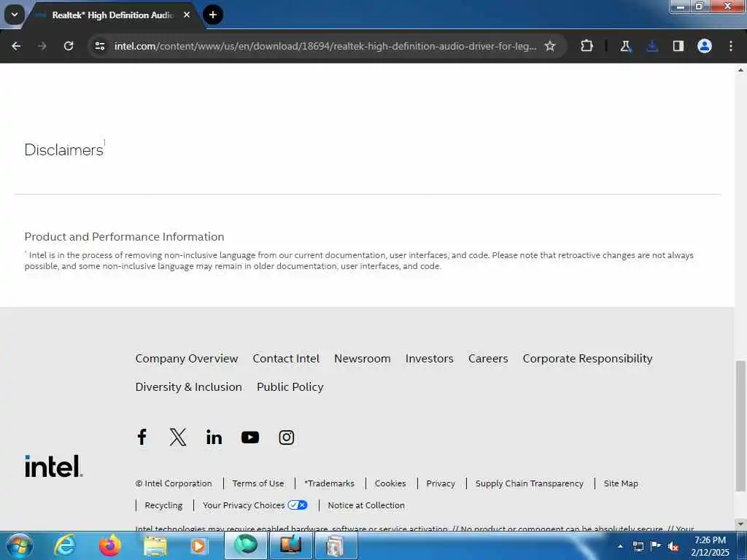
Task: Visit Intel's Instagram page
Action: click(286, 437)
